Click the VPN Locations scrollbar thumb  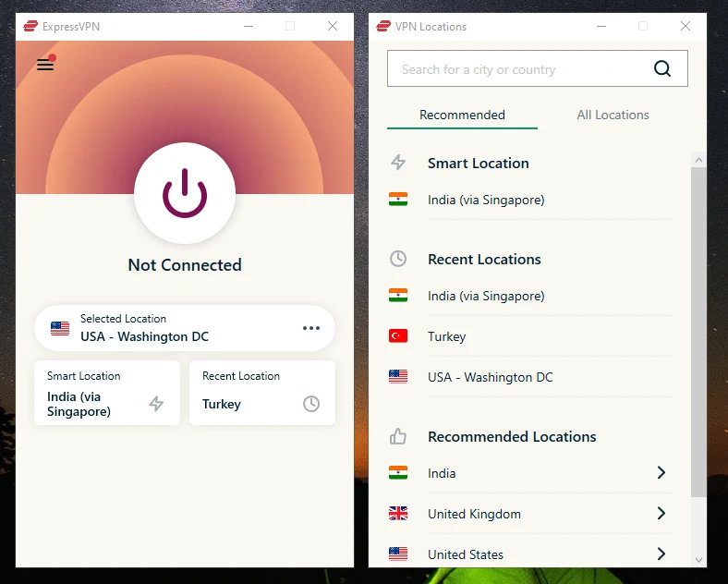pyautogui.click(x=698, y=332)
